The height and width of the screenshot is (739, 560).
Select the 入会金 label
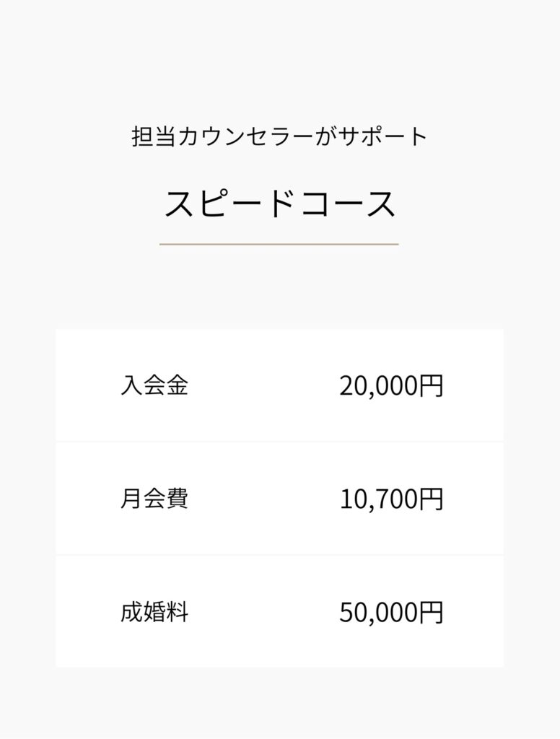154,386
